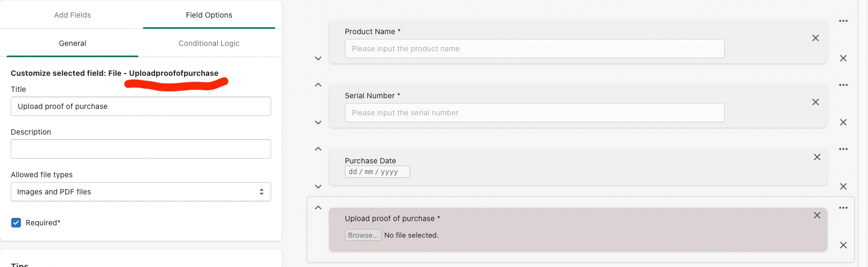Focus the empty Description text box
The height and width of the screenshot is (267, 868).
[141, 149]
